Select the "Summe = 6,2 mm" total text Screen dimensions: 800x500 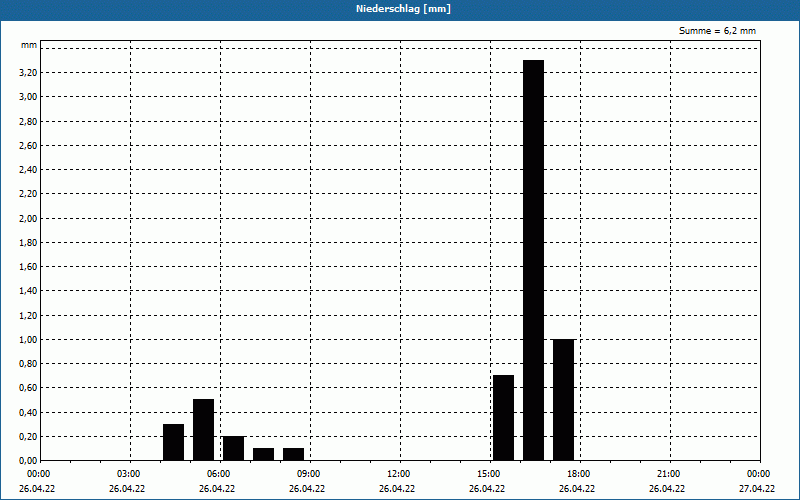pos(717,31)
